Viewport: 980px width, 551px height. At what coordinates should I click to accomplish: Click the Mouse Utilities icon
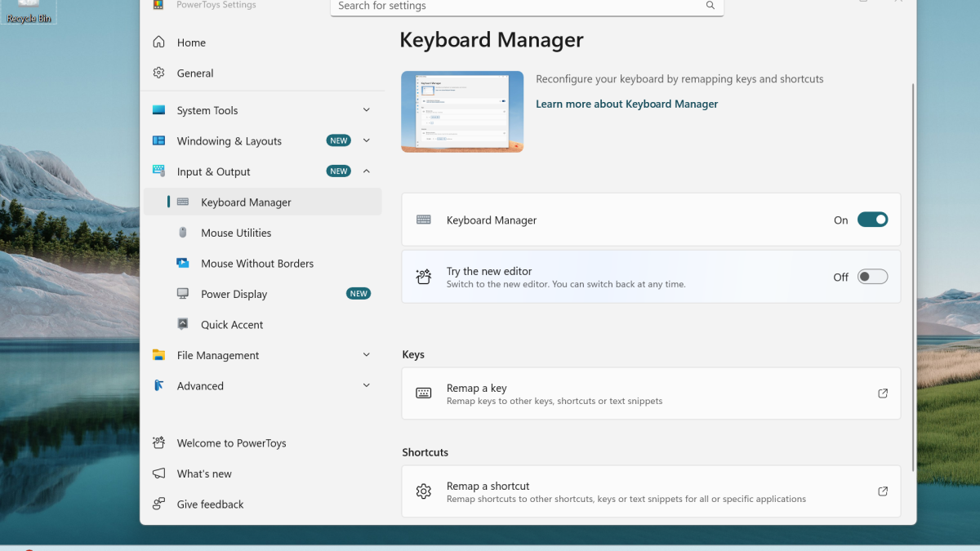(183, 233)
